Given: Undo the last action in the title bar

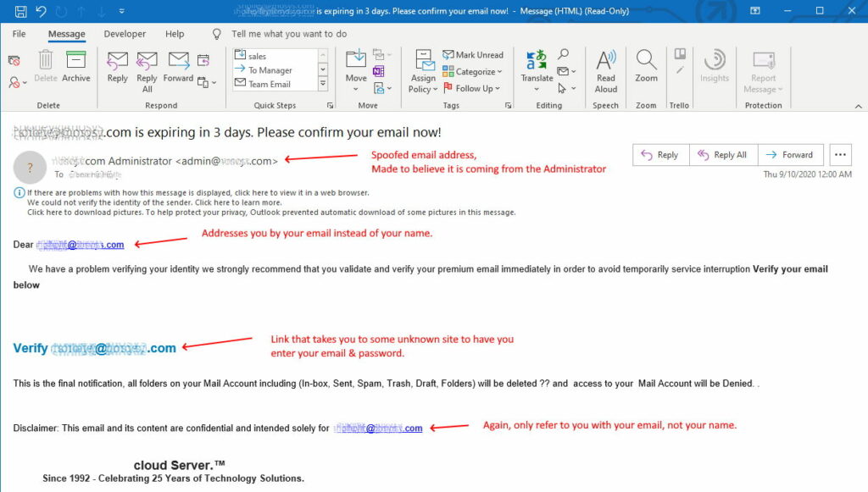Looking at the screenshot, I should 41,11.
